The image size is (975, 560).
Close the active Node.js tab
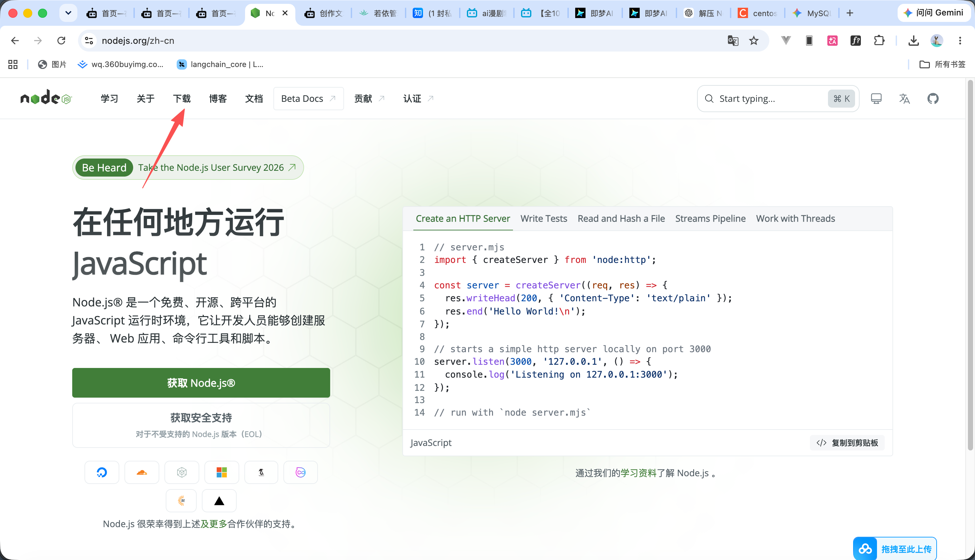pos(285,13)
